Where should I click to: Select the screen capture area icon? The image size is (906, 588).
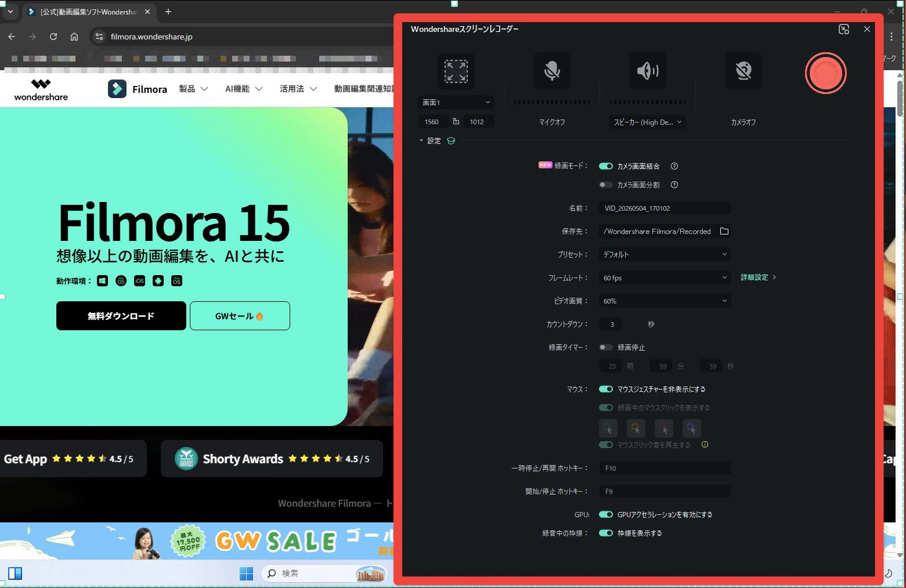[456, 71]
